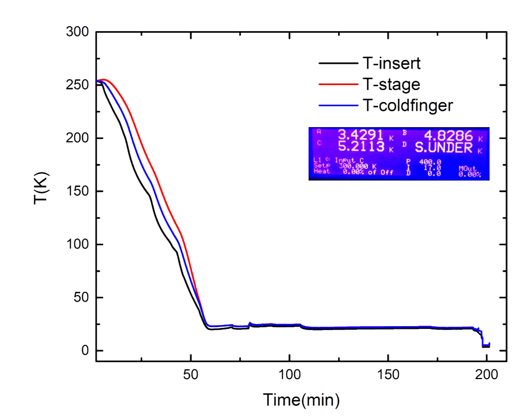
Task: Click the 150 tick label on the y-axis
Action: [x=77, y=191]
